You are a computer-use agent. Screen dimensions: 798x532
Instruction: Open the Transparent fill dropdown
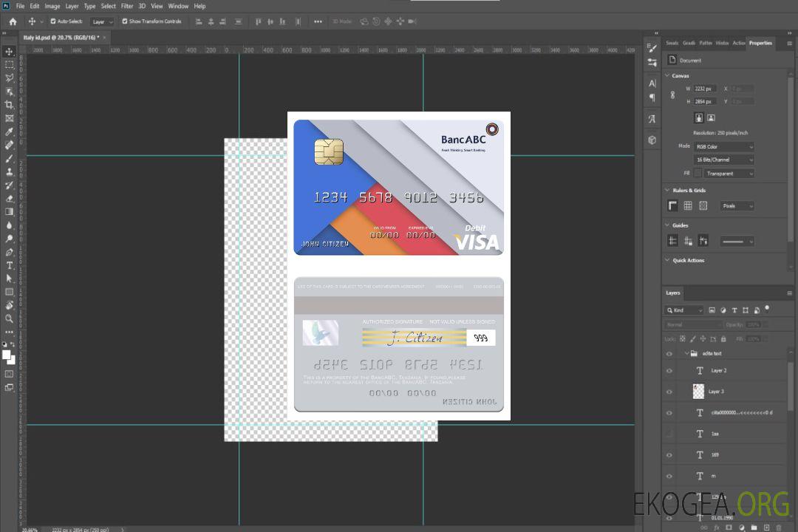click(x=729, y=173)
